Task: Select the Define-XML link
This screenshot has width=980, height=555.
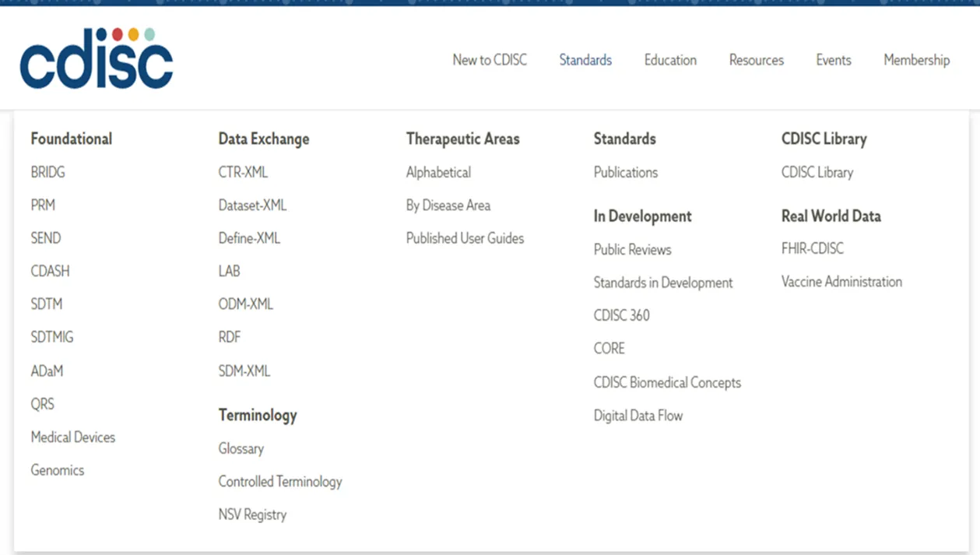Action: 249,238
